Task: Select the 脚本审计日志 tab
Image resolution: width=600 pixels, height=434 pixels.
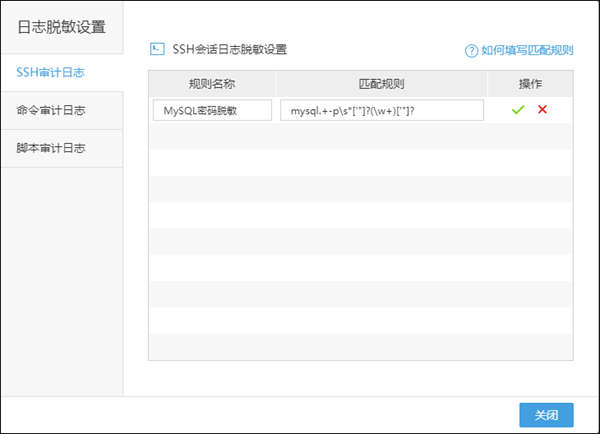Action: [x=50, y=148]
